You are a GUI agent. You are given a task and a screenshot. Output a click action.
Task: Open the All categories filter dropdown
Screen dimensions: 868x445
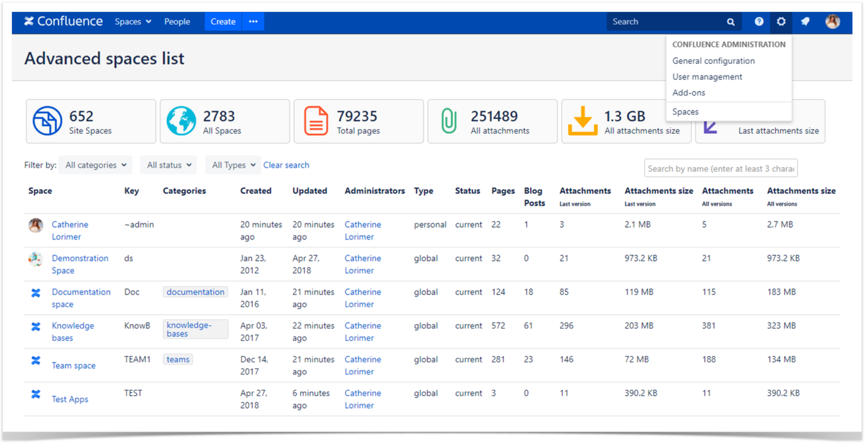(x=96, y=165)
